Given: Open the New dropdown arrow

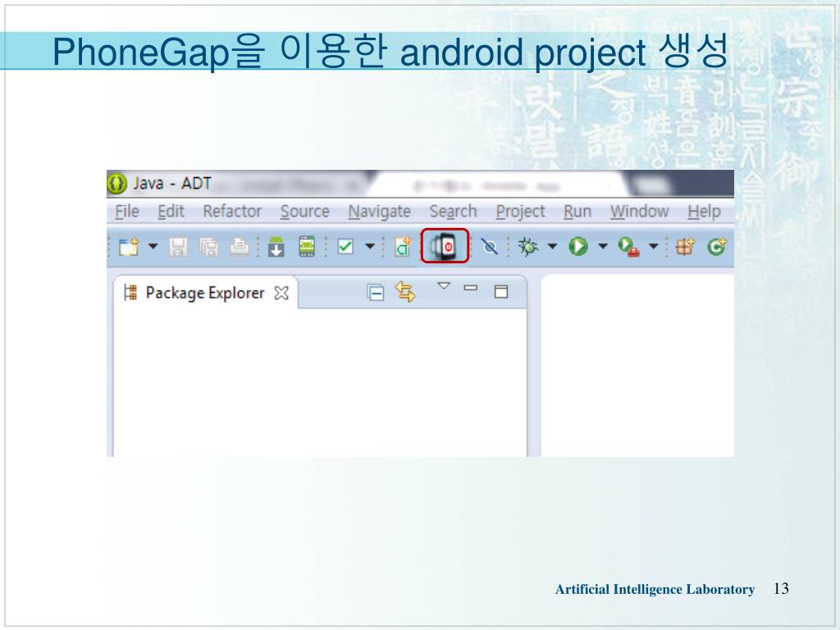Looking at the screenshot, I should (153, 246).
